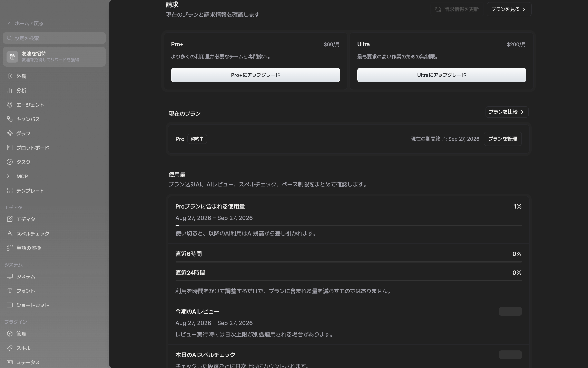This screenshot has height=368, width=588.
Task: Go back with ホームに戻る
Action: (x=25, y=23)
